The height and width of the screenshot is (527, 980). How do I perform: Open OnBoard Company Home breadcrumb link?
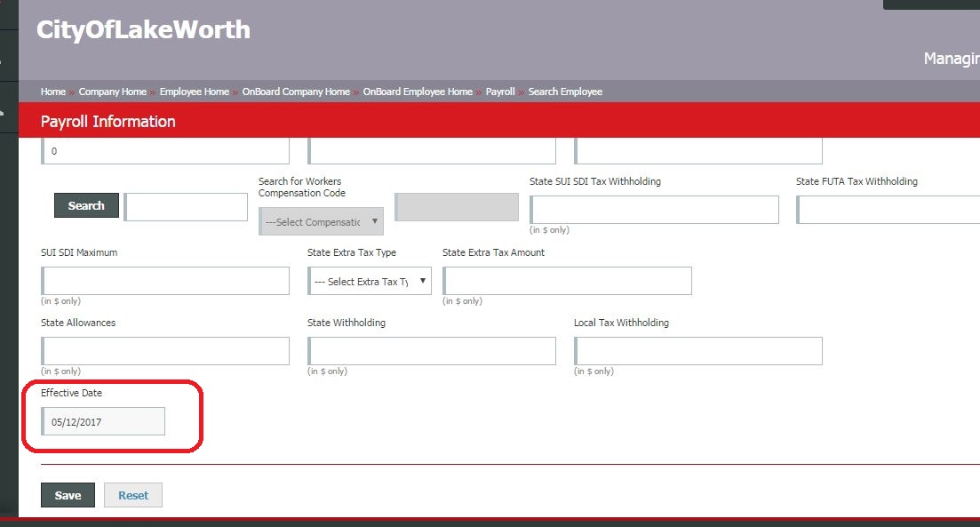[x=296, y=92]
